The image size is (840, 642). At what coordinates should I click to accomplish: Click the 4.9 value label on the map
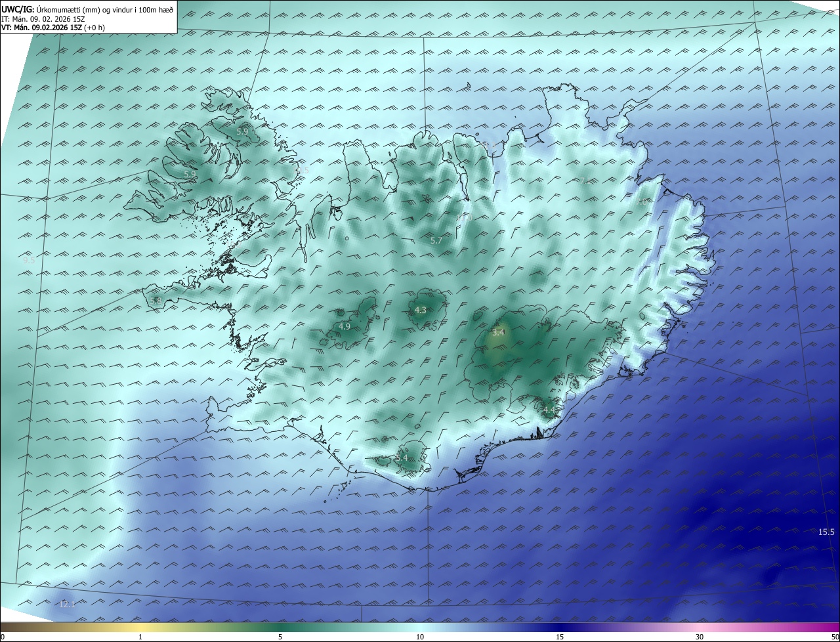point(345,326)
